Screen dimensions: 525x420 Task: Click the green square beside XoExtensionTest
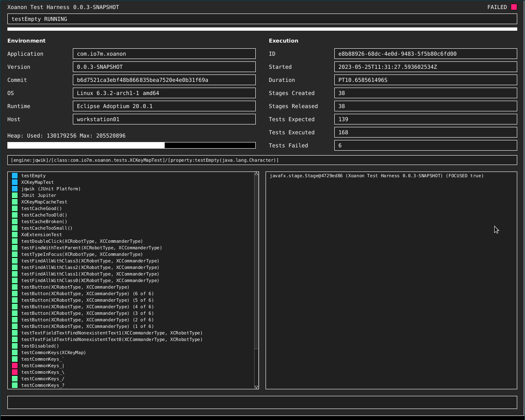[15, 235]
